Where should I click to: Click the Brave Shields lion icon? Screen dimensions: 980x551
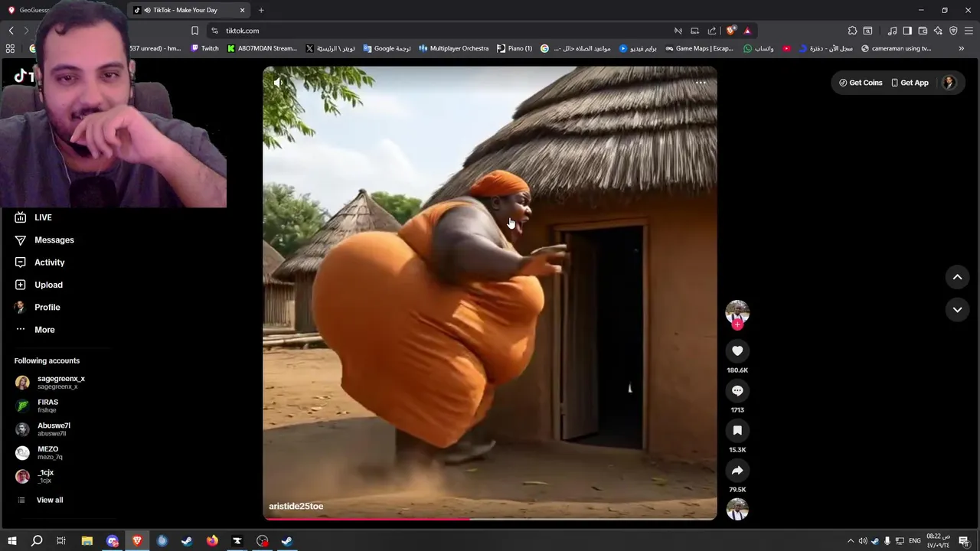coord(730,31)
